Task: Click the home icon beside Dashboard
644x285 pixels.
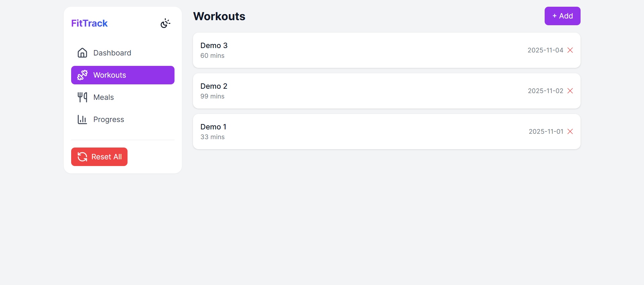Action: point(82,53)
